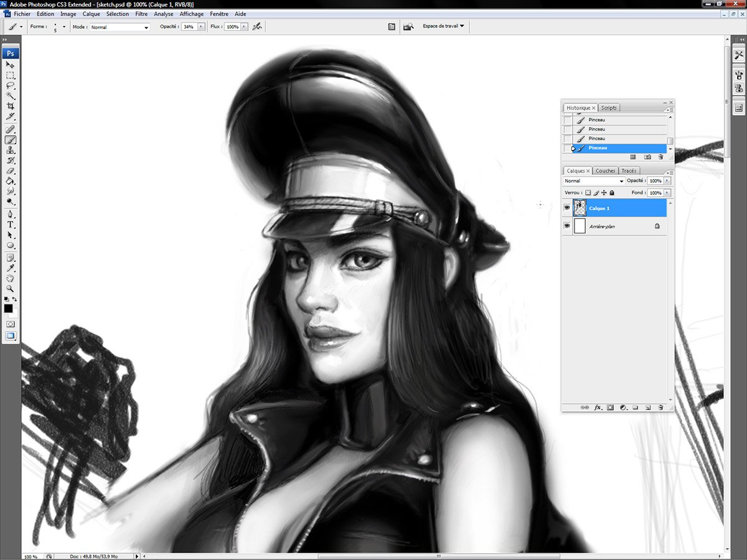Select the Brush tool in toolbox

(11, 140)
